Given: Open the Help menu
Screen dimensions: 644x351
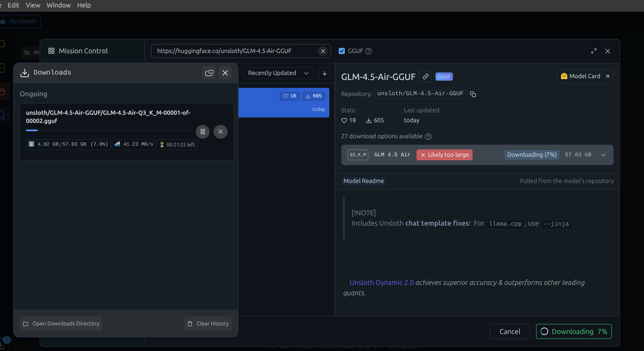Looking at the screenshot, I should (84, 5).
